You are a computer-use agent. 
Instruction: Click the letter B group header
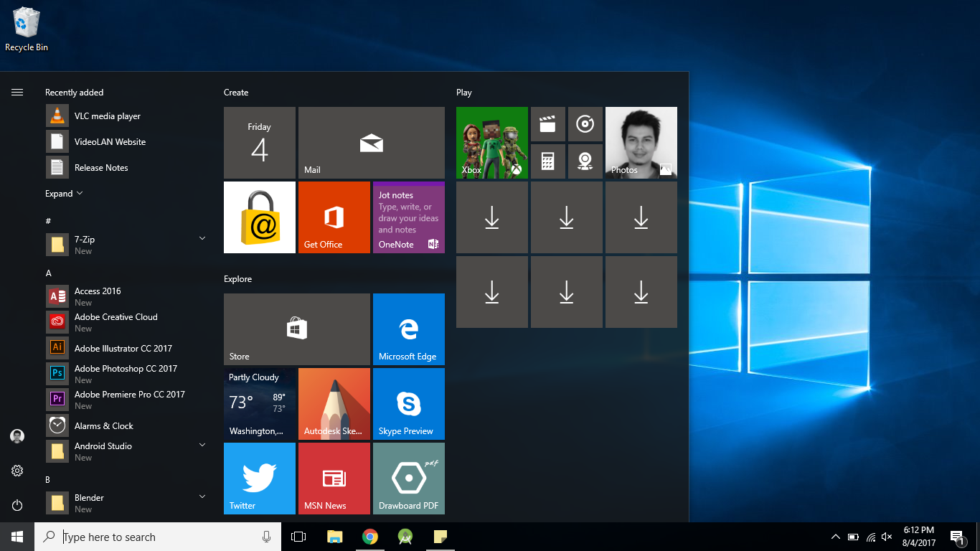pos(48,480)
